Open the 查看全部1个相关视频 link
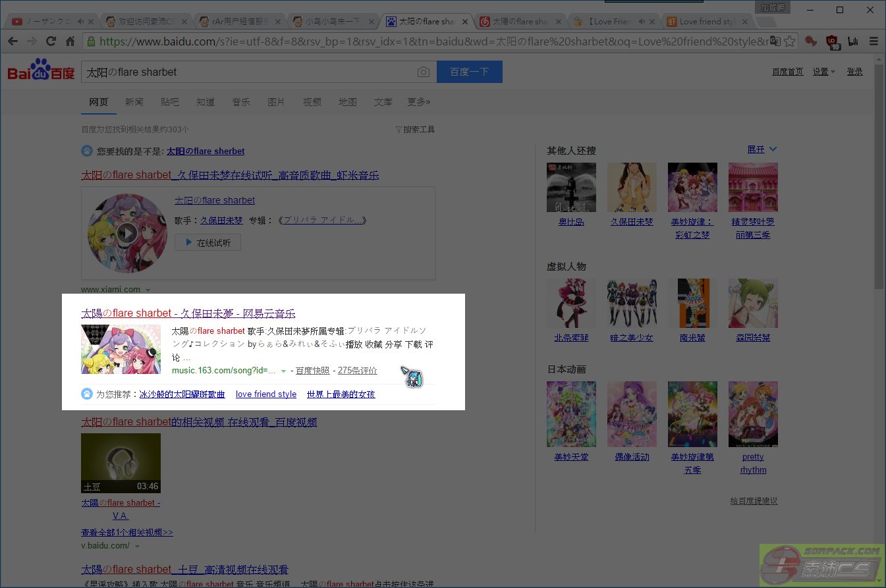Viewport: 886px width, 588px height. click(127, 532)
